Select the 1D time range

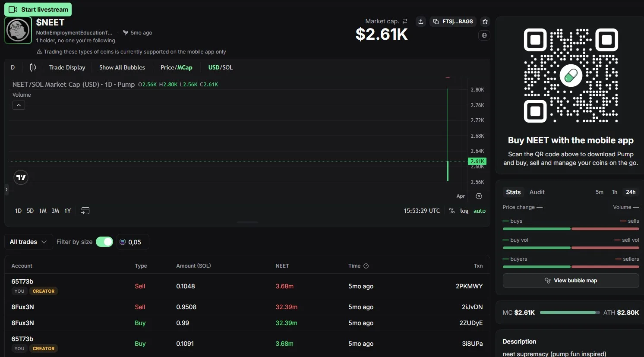pyautogui.click(x=18, y=211)
